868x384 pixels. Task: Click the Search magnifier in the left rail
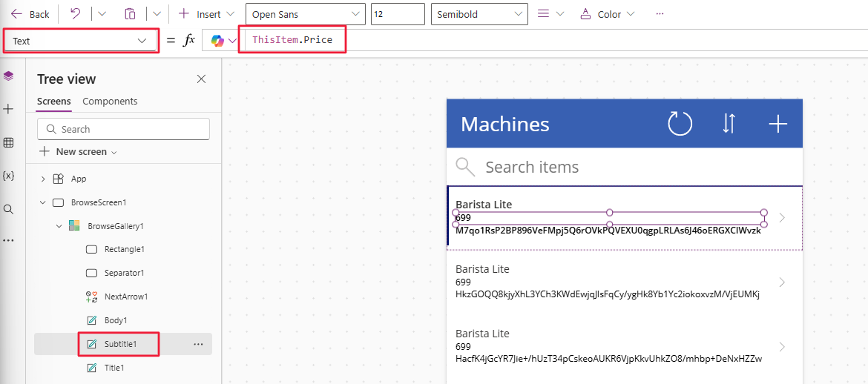coord(8,209)
